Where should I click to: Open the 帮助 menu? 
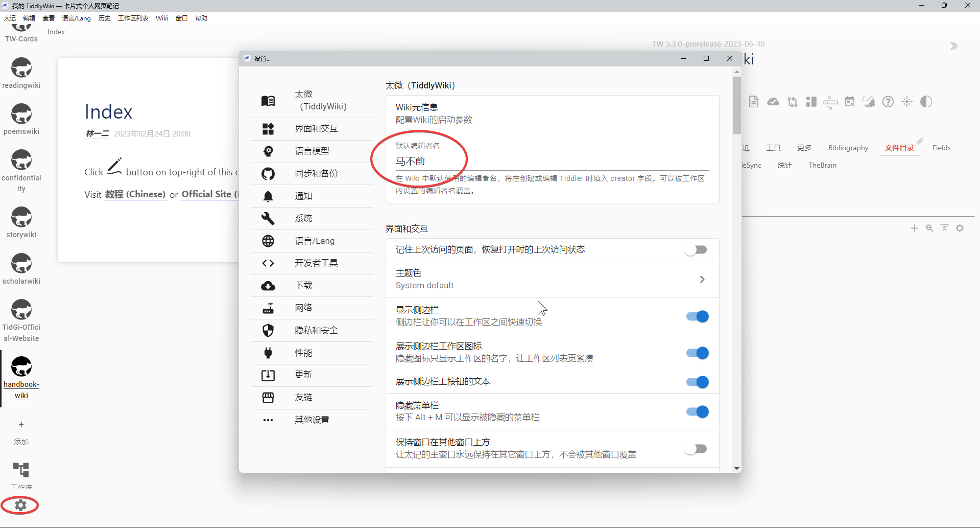pos(201,18)
